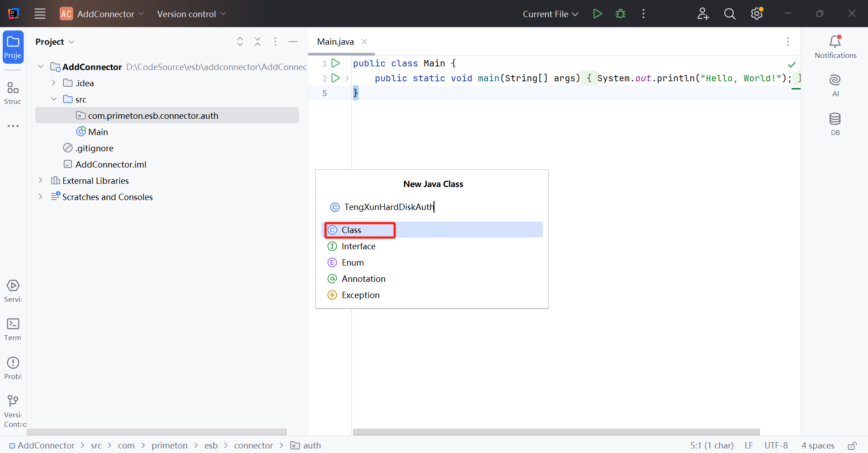Viewport: 868px width, 453px height.
Task: Click the Debug bug icon
Action: [620, 14]
